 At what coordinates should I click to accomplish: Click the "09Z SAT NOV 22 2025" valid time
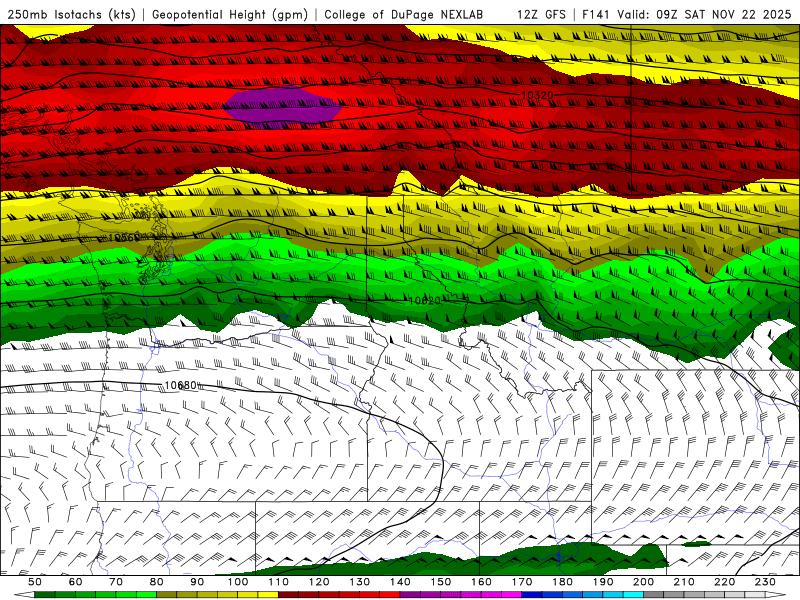click(723, 14)
